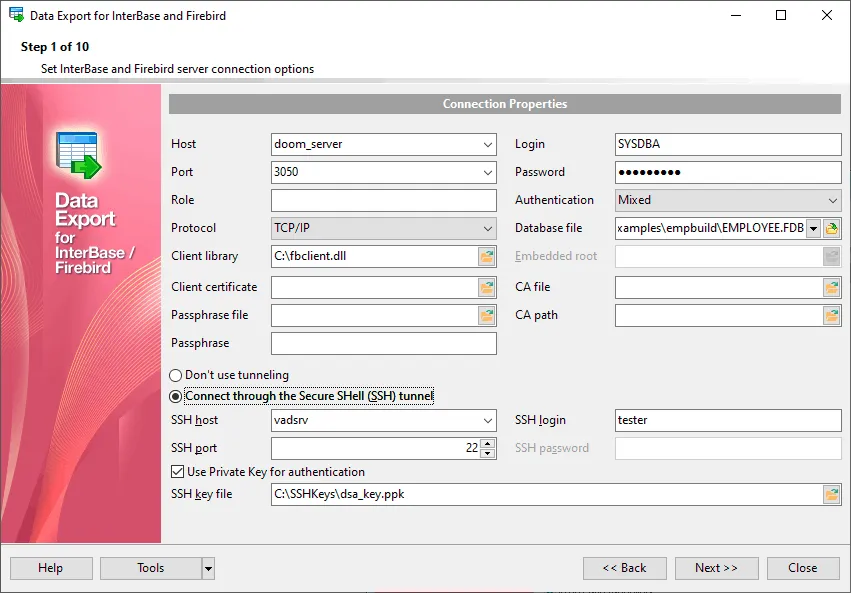Image resolution: width=851 pixels, height=593 pixels.
Task: Open the Protocol TCP/IP dropdown
Action: point(487,228)
